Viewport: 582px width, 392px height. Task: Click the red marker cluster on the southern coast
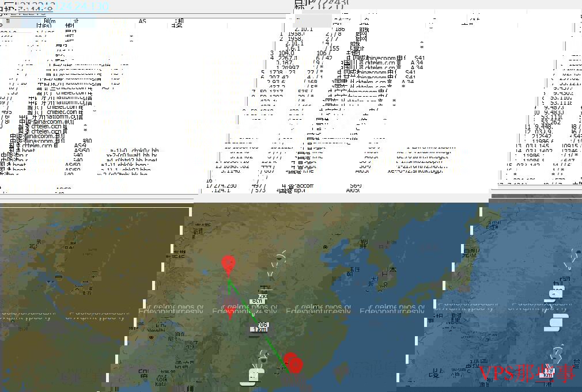293,363
